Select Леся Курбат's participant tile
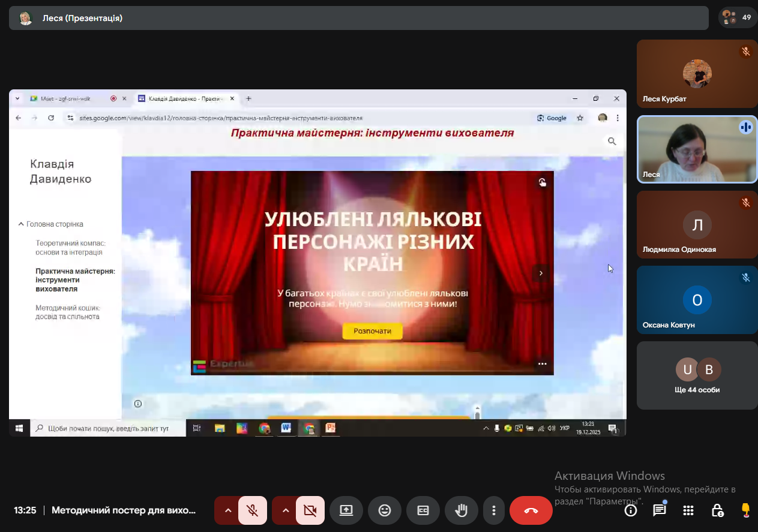Viewport: 758px width, 532px height. point(697,74)
